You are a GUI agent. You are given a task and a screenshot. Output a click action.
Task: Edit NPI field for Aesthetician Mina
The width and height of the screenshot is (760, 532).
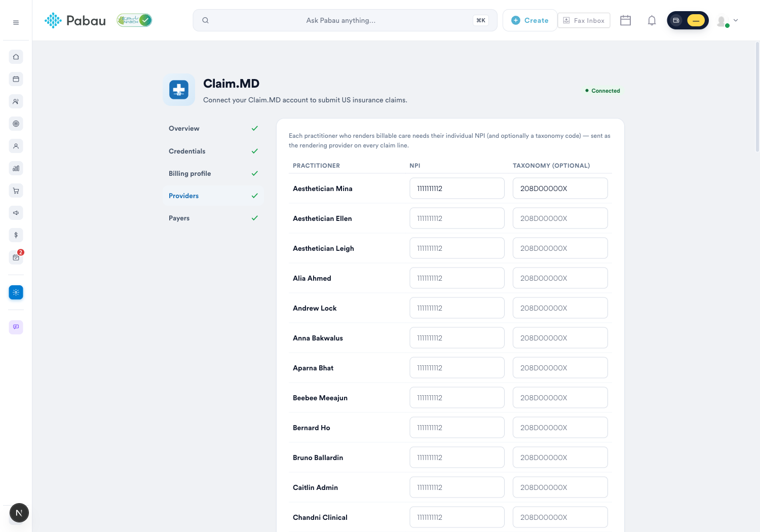pyautogui.click(x=457, y=188)
